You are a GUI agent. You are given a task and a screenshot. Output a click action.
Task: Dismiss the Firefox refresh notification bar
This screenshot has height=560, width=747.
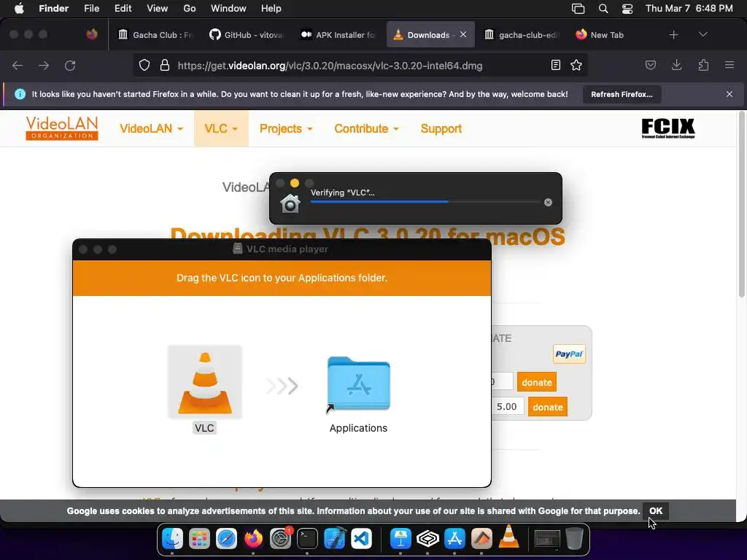(729, 94)
